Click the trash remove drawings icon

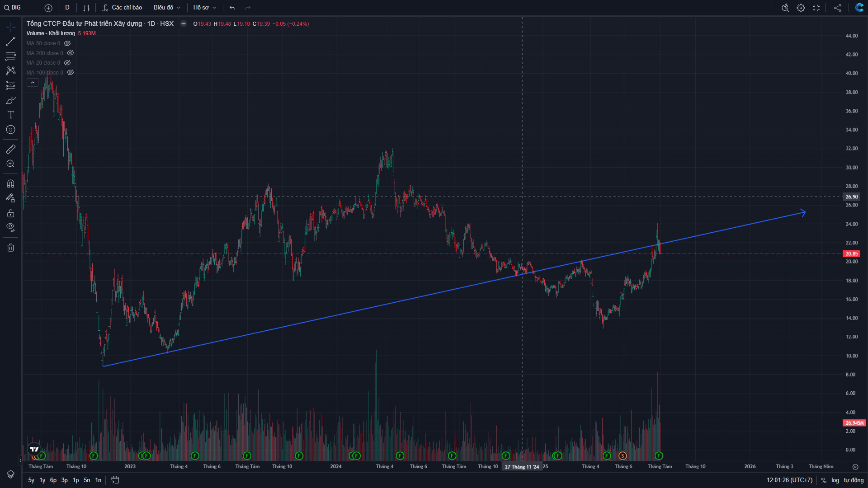(10, 248)
